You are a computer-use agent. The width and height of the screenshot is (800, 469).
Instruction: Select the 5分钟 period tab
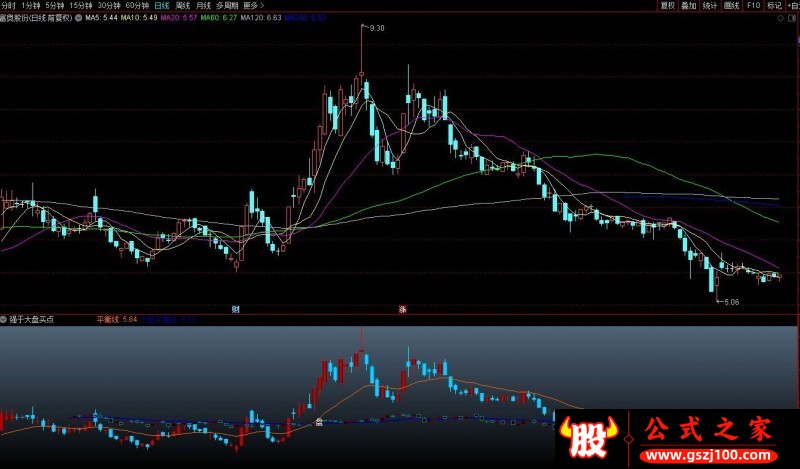pyautogui.click(x=55, y=5)
